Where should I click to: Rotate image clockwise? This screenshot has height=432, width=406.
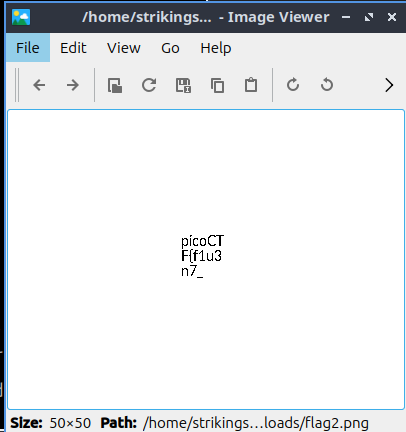coord(293,85)
